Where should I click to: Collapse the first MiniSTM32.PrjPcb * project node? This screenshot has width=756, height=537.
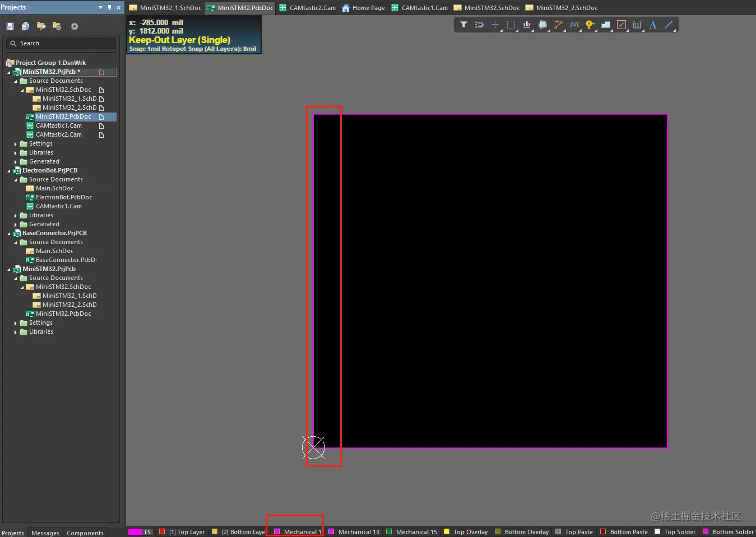click(x=8, y=72)
